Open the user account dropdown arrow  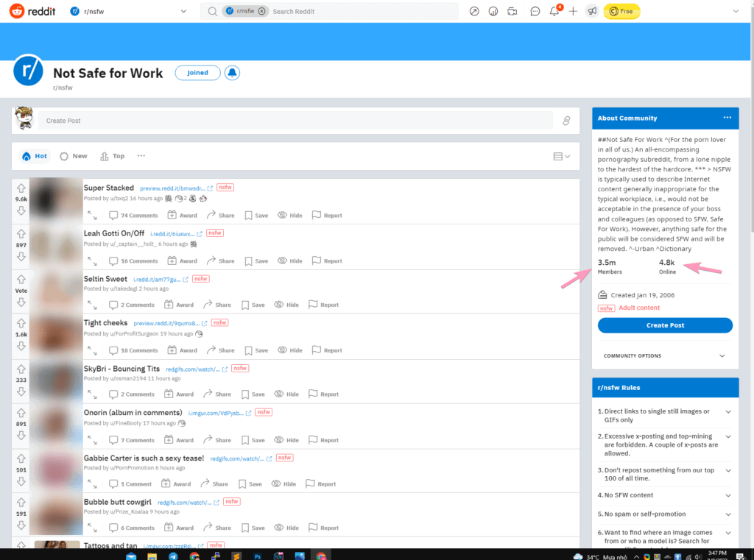(736, 11)
